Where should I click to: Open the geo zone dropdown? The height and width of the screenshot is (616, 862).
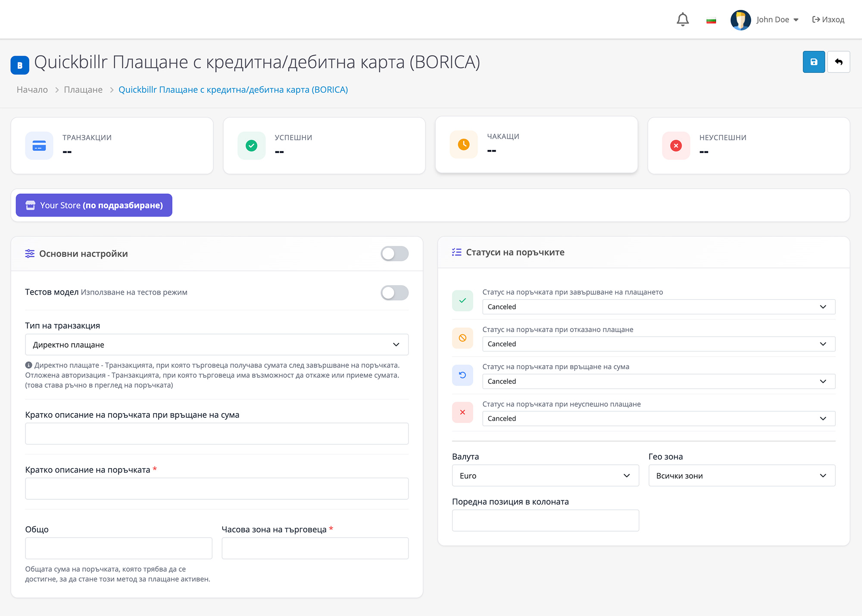coord(741,476)
